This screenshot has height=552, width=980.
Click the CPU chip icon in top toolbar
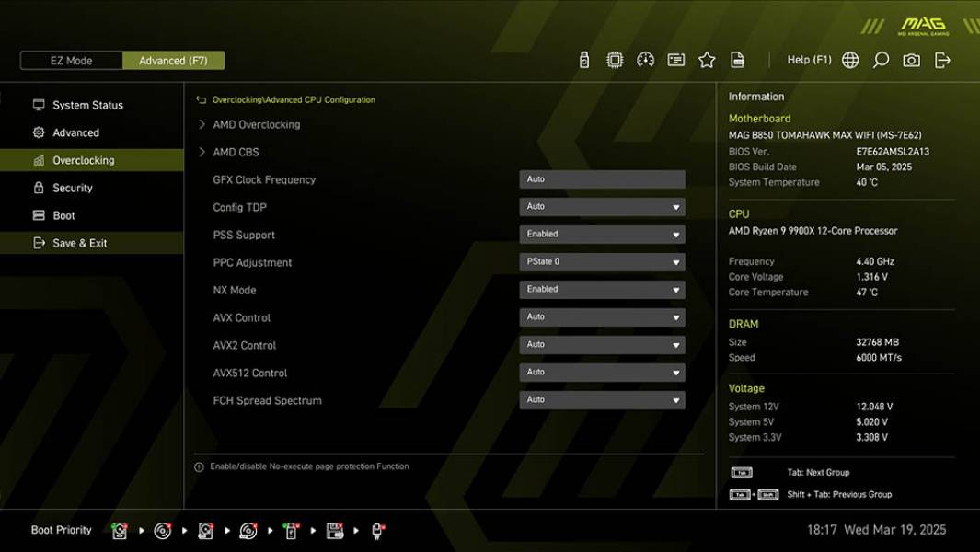tap(615, 60)
